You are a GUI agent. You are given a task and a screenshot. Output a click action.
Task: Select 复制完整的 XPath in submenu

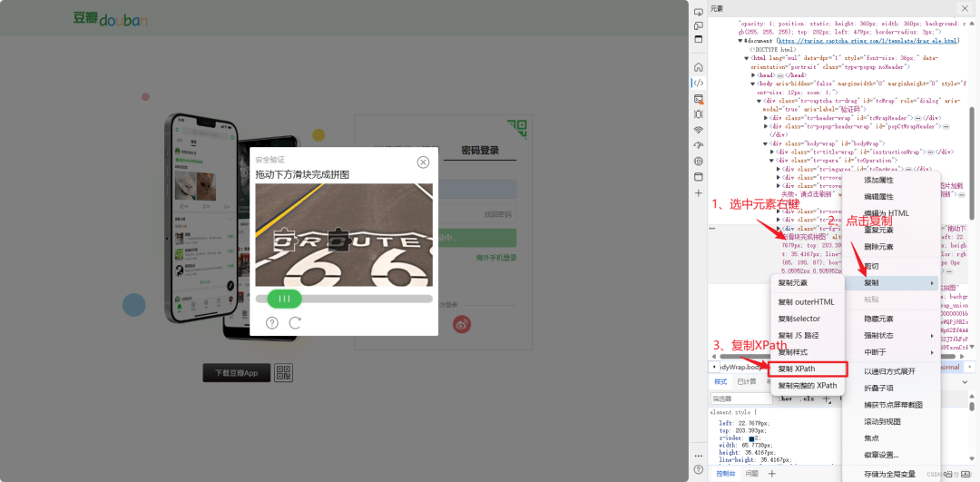[808, 386]
